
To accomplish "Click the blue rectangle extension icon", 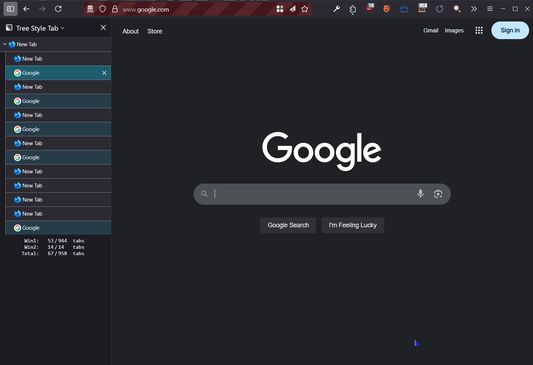I will click(404, 10).
